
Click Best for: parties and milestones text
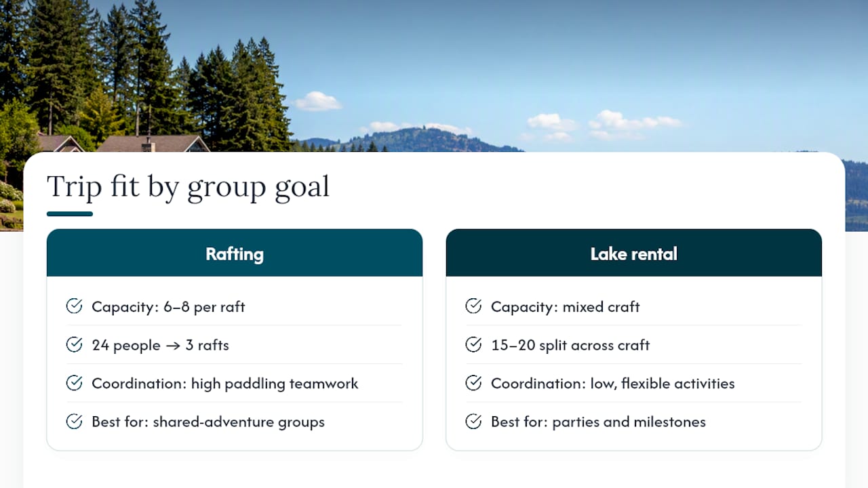click(x=598, y=422)
